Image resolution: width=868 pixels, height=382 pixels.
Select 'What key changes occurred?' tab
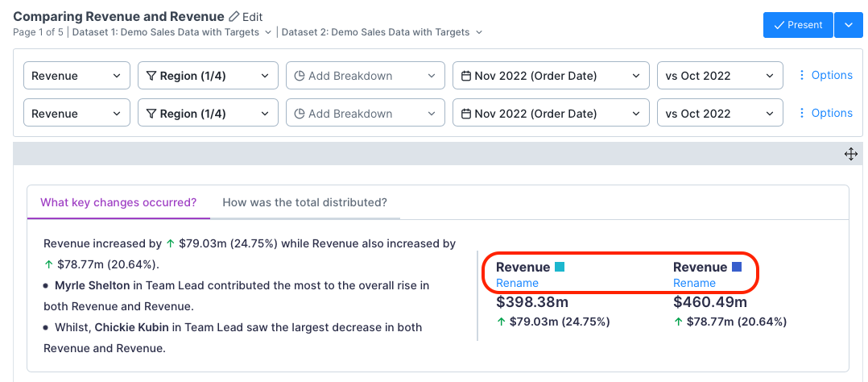point(118,202)
